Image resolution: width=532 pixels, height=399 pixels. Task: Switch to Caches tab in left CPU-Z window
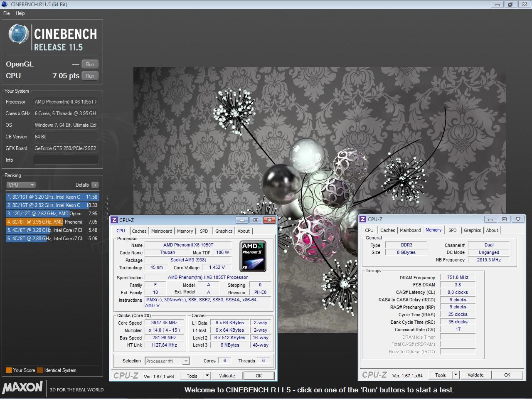139,231
